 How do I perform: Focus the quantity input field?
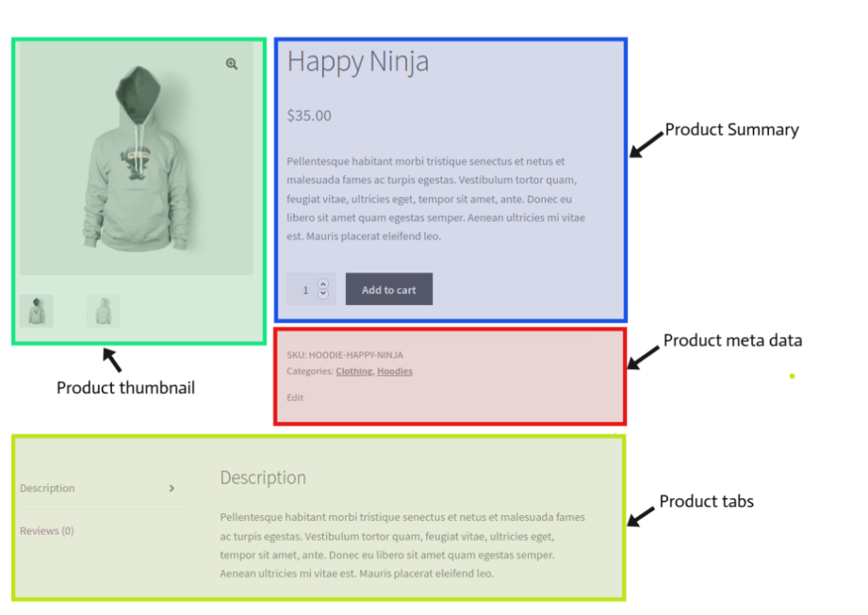pyautogui.click(x=304, y=290)
